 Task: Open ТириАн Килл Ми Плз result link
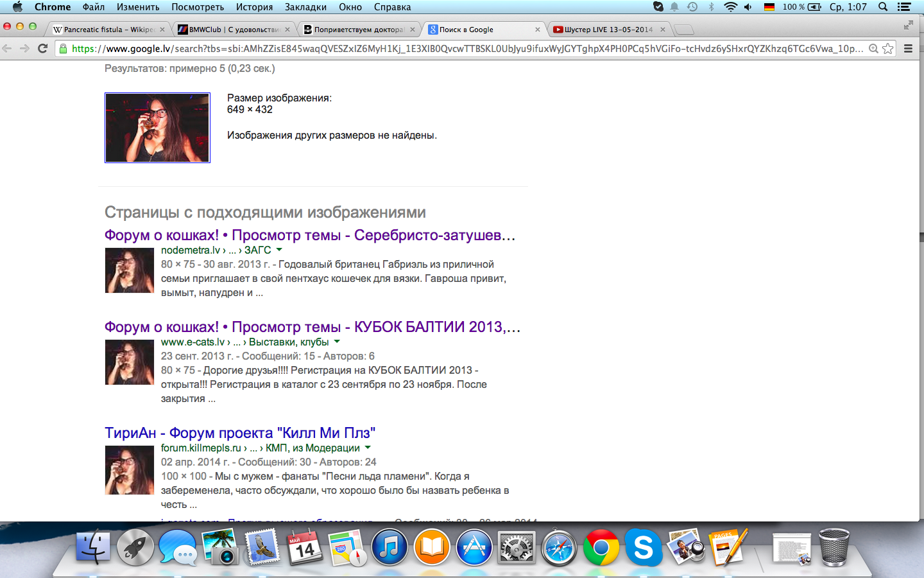click(x=240, y=433)
